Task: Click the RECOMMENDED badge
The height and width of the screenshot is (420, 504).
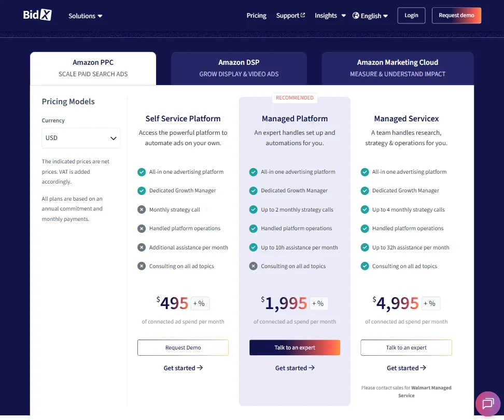Action: (295, 97)
